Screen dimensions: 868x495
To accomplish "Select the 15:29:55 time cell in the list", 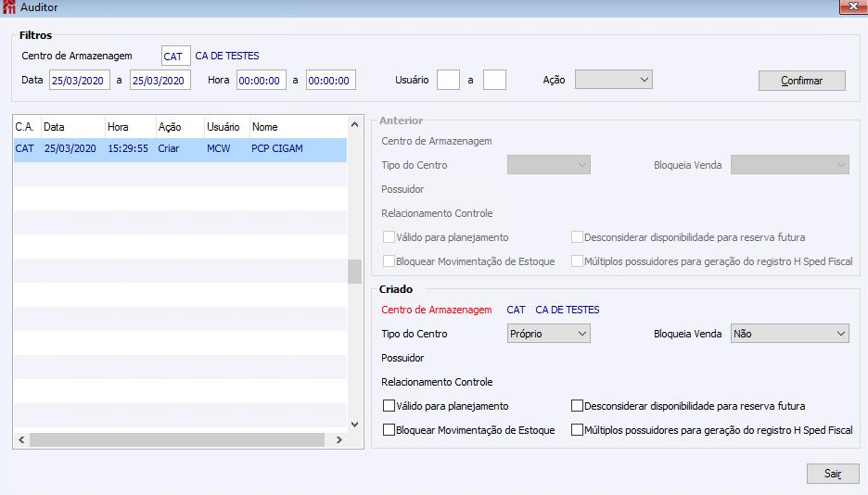I will coord(128,148).
